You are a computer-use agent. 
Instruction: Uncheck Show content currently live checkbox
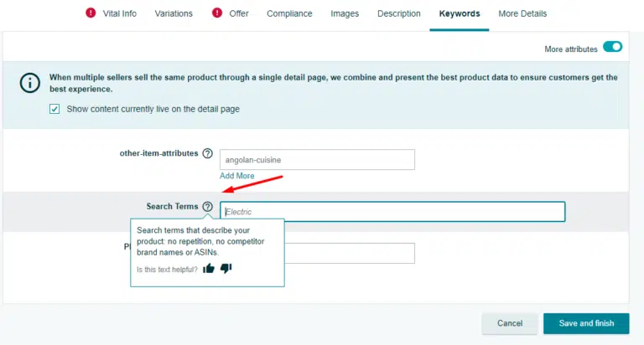tap(55, 109)
